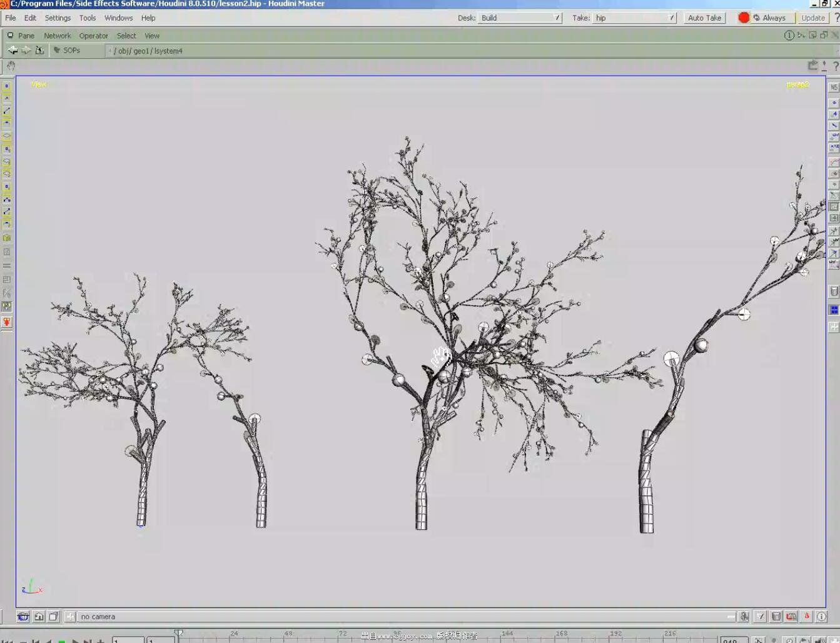
Task: Click the red icon at bottom of left toolbar
Action: coord(7,322)
